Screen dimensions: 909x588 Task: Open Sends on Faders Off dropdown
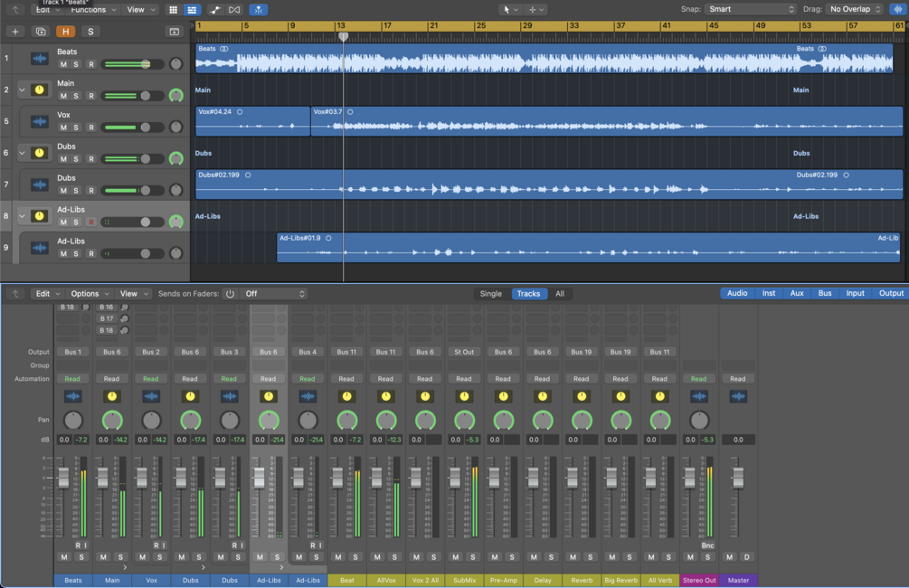pos(274,294)
